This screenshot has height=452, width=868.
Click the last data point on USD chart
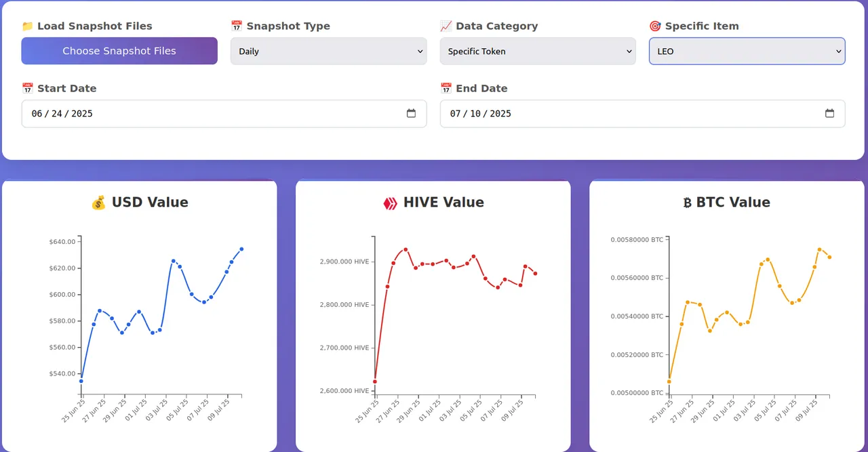coord(241,249)
